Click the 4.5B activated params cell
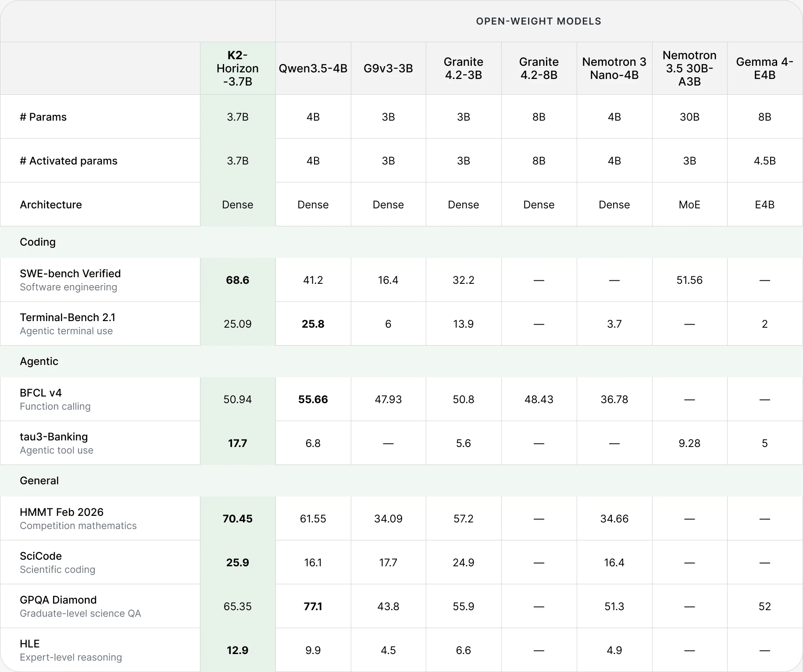803x672 pixels. pyautogui.click(x=765, y=161)
